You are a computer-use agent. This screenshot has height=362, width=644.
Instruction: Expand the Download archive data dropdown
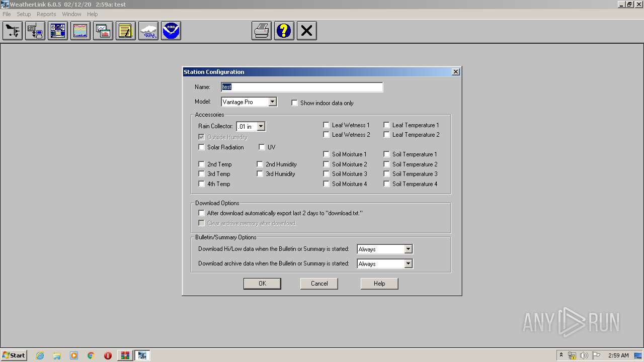[x=385, y=264]
